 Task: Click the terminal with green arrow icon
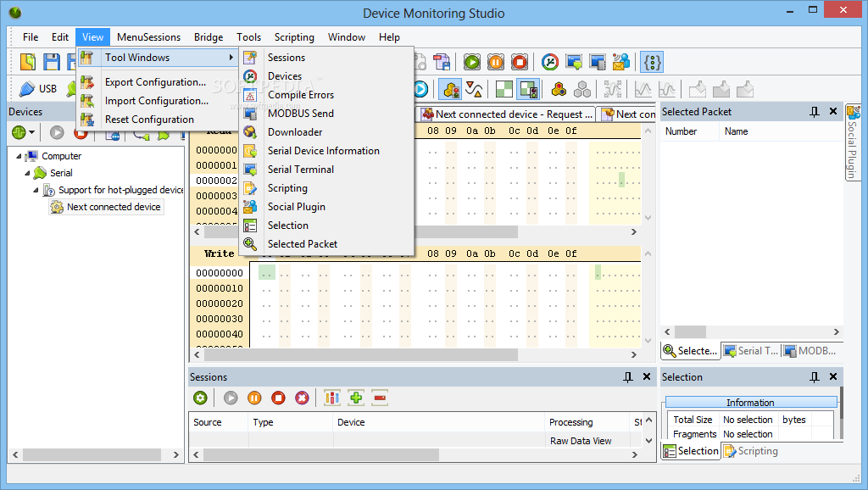click(574, 62)
